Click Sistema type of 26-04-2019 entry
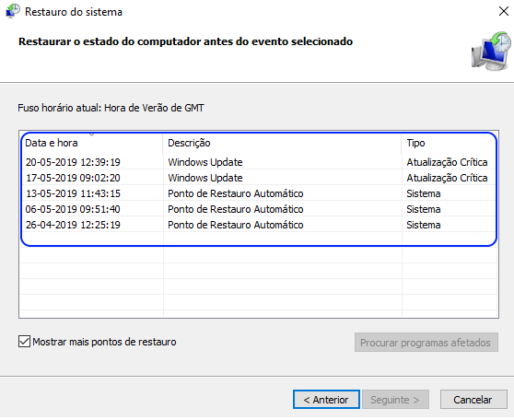The height and width of the screenshot is (420, 514). coord(423,225)
